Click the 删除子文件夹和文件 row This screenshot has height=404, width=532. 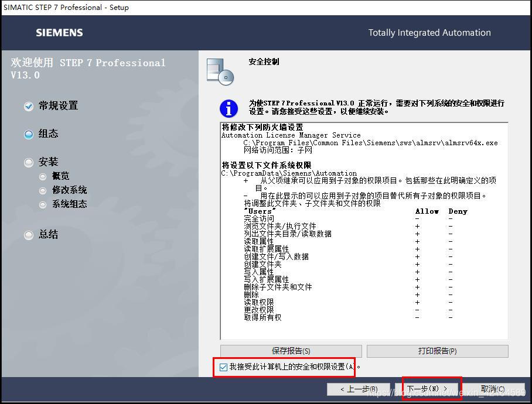tap(349, 287)
